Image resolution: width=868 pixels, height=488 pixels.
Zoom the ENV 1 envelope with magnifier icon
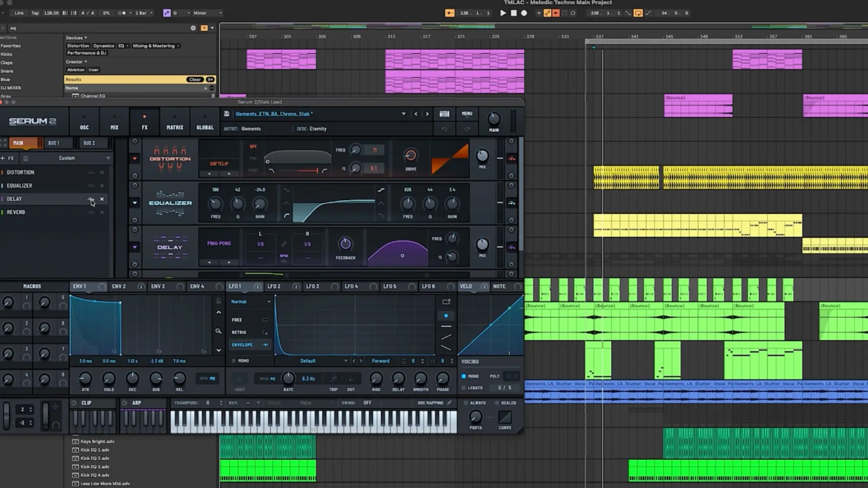218,331
